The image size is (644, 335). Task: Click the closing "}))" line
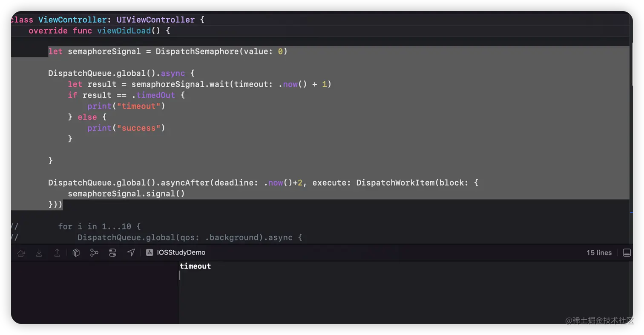click(x=55, y=205)
